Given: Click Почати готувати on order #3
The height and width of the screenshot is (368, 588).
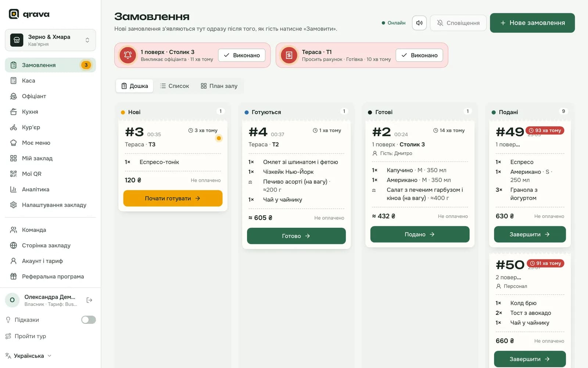Looking at the screenshot, I should click(173, 198).
